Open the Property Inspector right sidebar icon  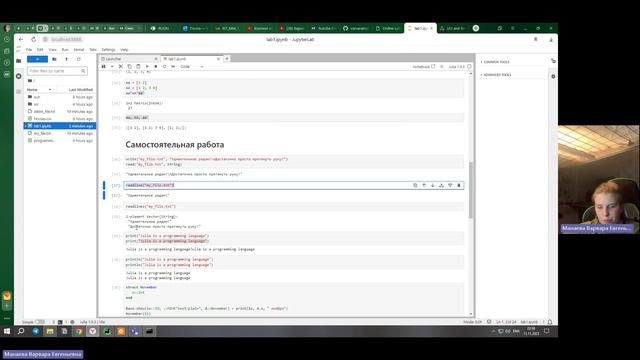553,61
